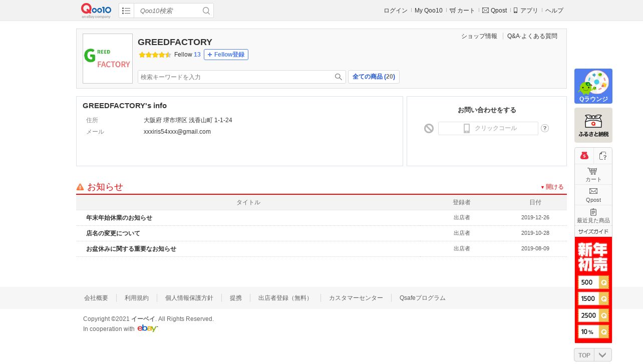Click the 日付 column header
This screenshot has height=364, width=643.
535,202
